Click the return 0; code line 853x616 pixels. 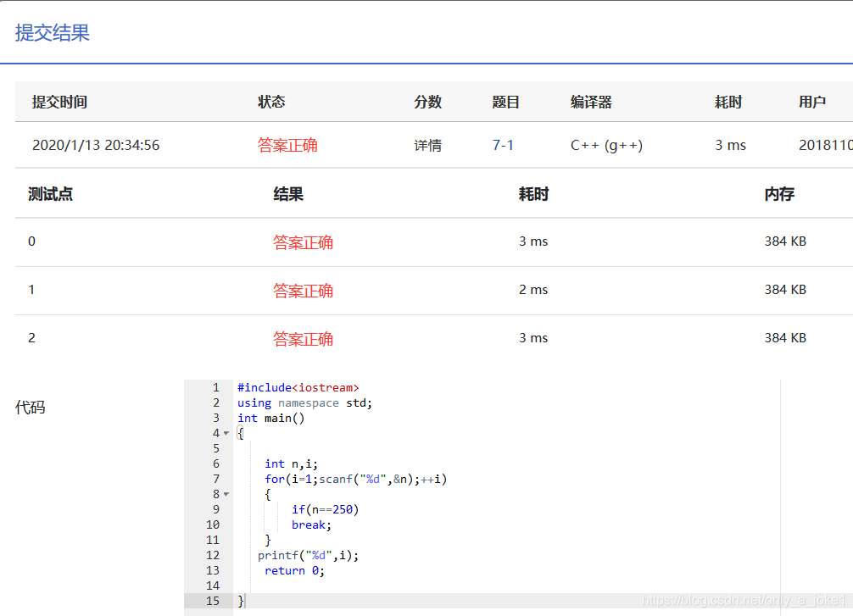294,570
